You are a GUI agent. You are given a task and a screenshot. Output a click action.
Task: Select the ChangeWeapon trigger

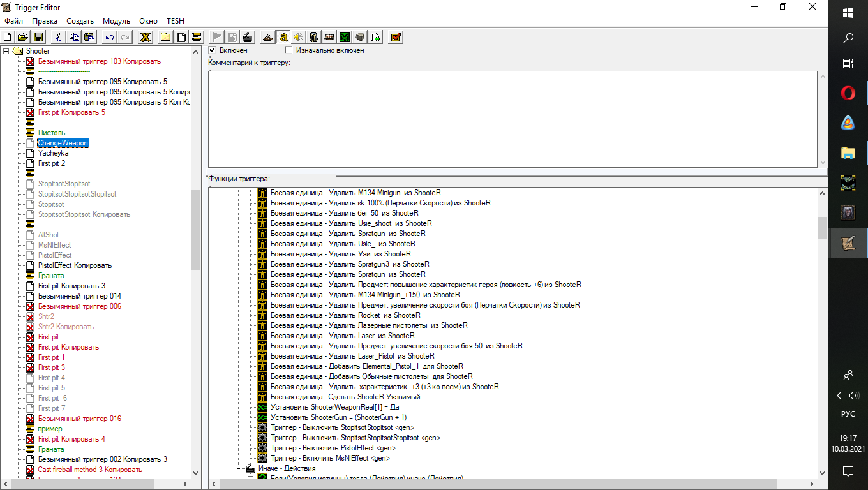pyautogui.click(x=63, y=143)
